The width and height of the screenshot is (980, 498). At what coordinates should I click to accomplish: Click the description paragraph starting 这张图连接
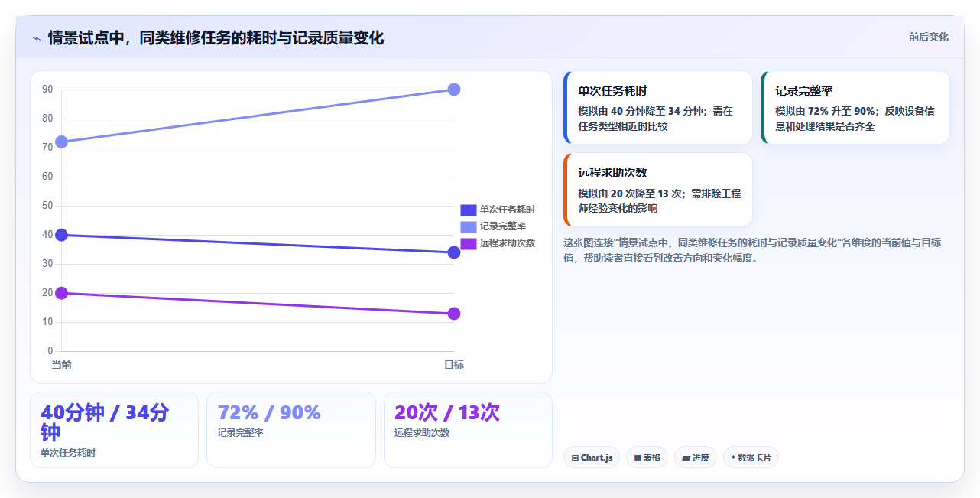click(752, 250)
